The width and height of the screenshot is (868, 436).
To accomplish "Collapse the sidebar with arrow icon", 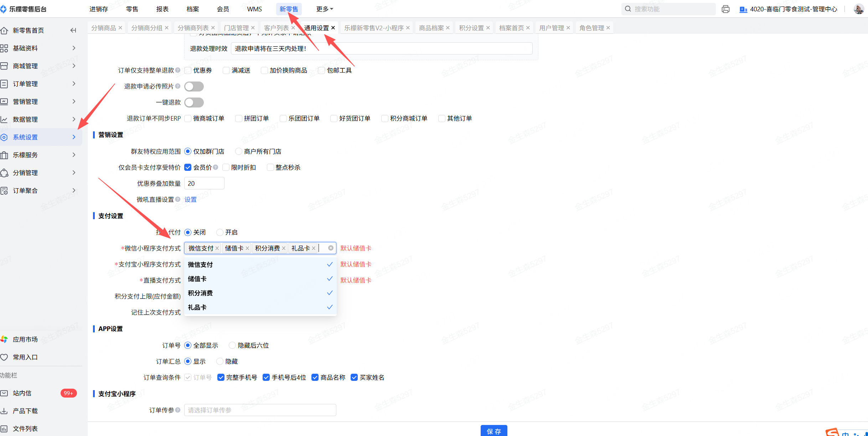I will (x=73, y=30).
